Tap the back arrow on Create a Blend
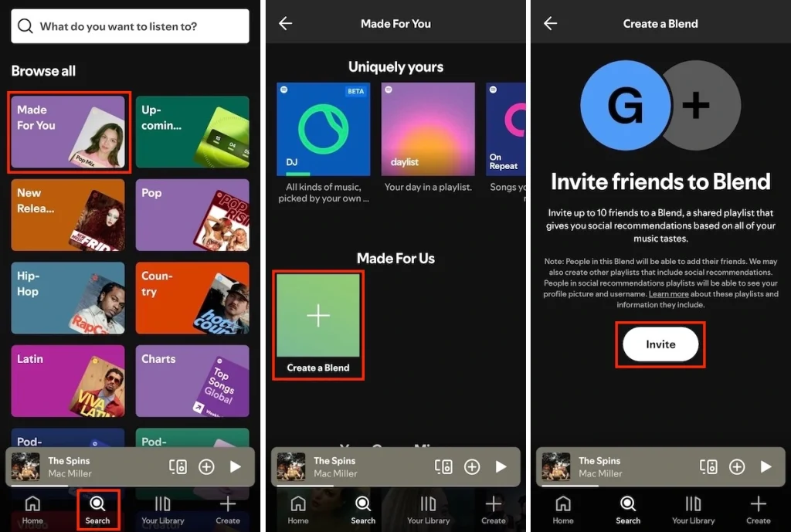The height and width of the screenshot is (532, 791). pyautogui.click(x=550, y=23)
